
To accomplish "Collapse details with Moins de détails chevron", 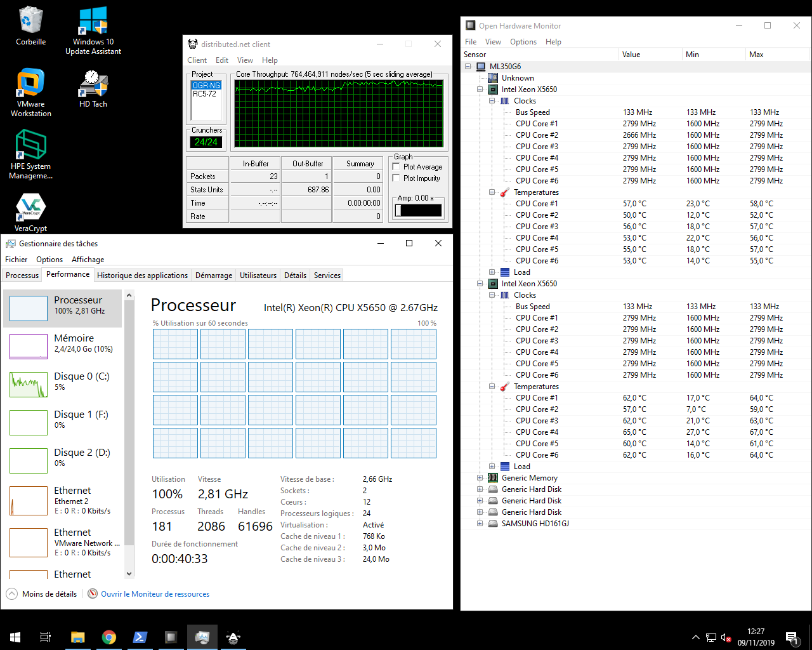I will 12,594.
